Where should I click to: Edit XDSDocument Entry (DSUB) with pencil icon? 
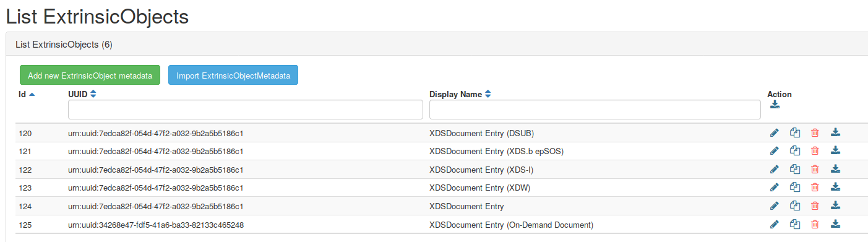[774, 132]
